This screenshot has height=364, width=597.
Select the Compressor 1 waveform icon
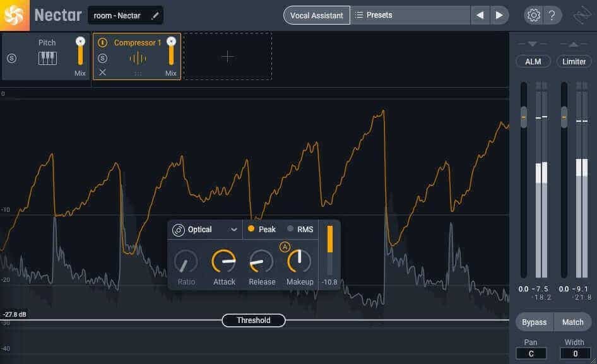138,58
